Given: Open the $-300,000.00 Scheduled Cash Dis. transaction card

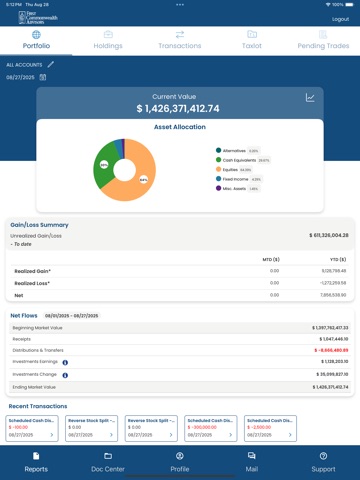Looking at the screenshot, I should coord(211,428).
